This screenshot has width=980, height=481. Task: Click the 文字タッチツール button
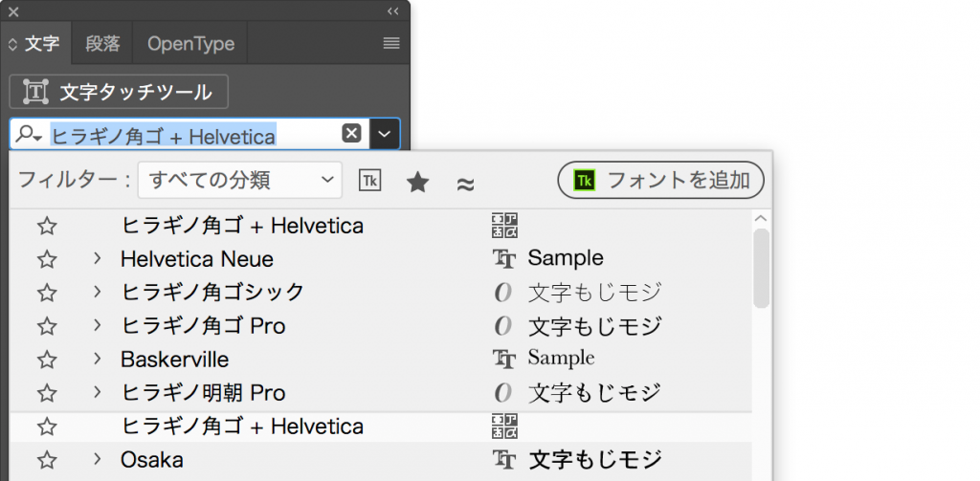tap(119, 92)
